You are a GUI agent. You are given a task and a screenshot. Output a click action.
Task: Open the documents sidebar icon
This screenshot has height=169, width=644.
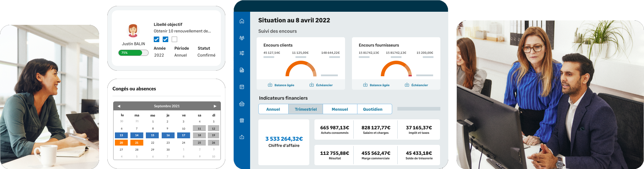(242, 70)
